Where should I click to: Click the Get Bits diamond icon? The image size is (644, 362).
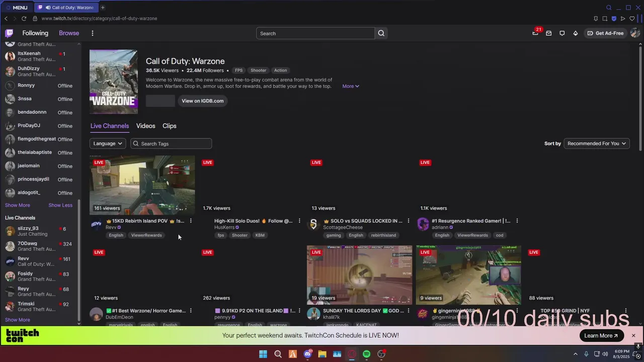point(576,33)
